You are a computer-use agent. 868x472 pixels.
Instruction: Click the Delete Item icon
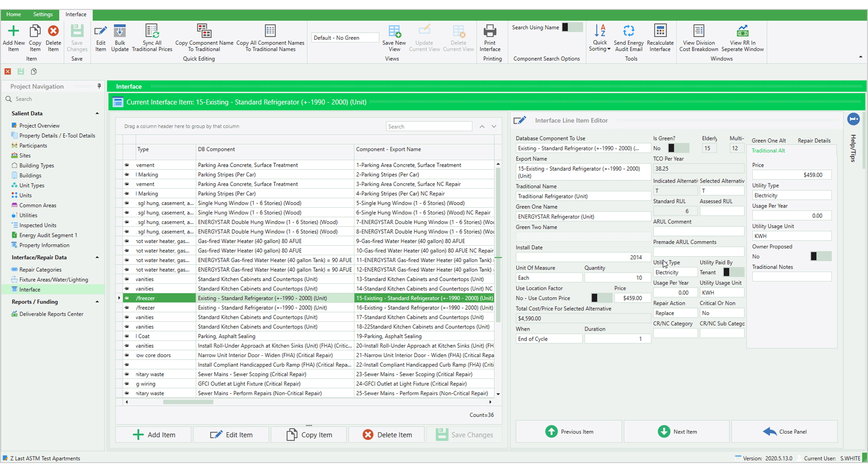tap(53, 38)
